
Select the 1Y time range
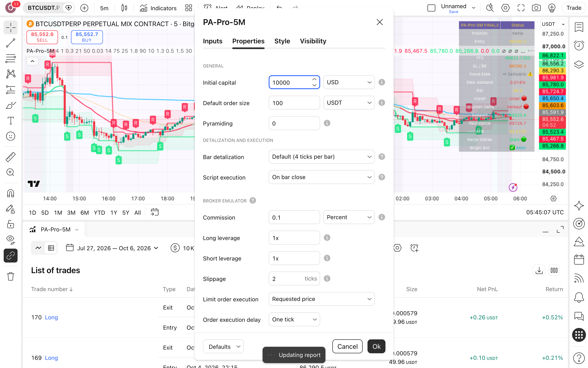[x=114, y=212]
